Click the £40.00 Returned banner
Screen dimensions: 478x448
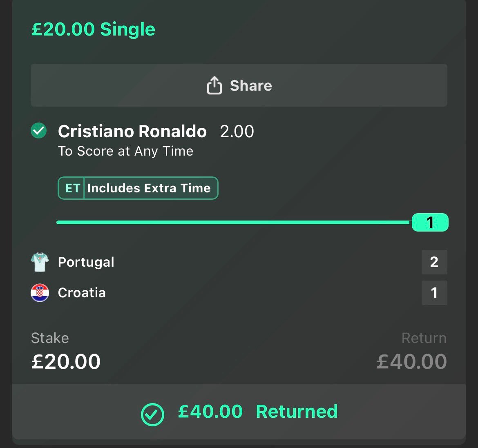[x=239, y=412]
